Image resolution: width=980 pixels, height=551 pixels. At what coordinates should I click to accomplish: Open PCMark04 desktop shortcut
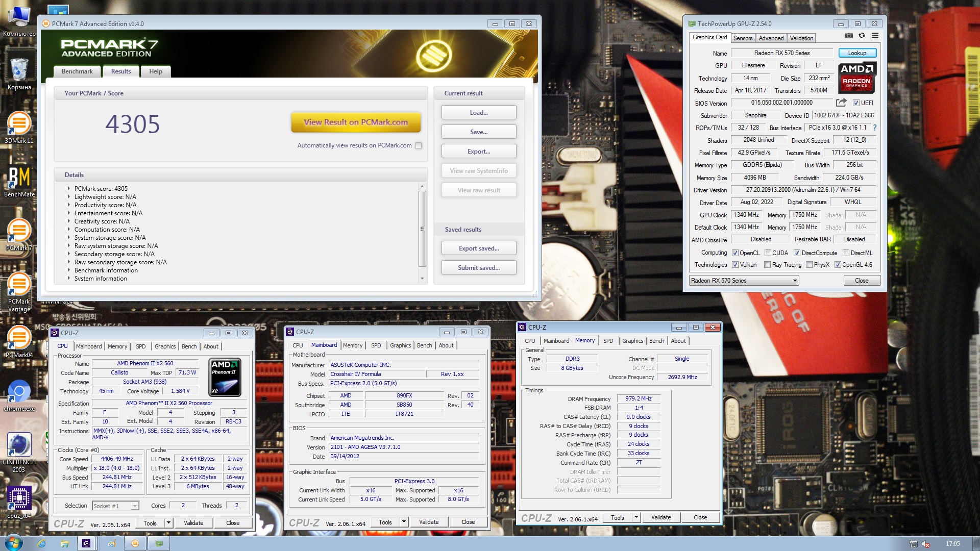point(19,342)
